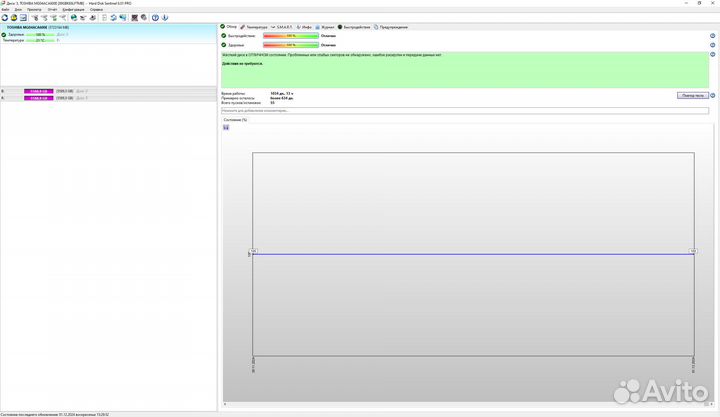The image size is (720, 417).
Task: Open the S.M.A.R.T. tab
Action: [x=286, y=27]
